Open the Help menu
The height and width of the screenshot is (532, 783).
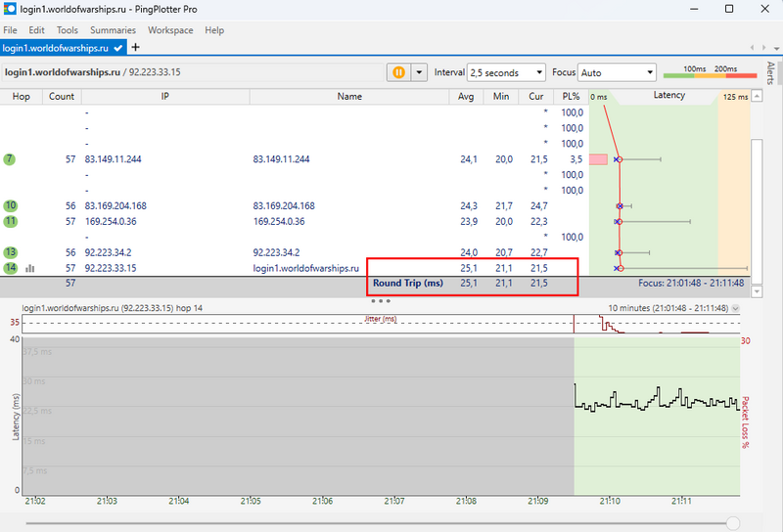[214, 30]
